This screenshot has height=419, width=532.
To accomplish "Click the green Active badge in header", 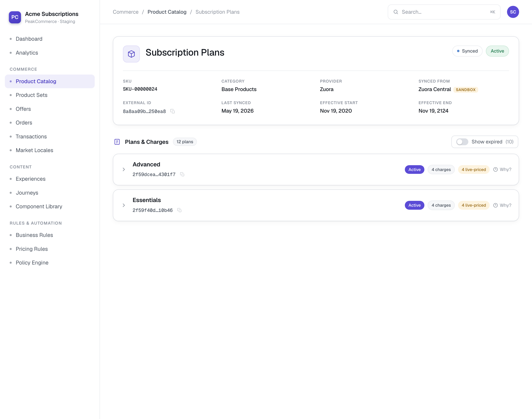I will (x=497, y=51).
